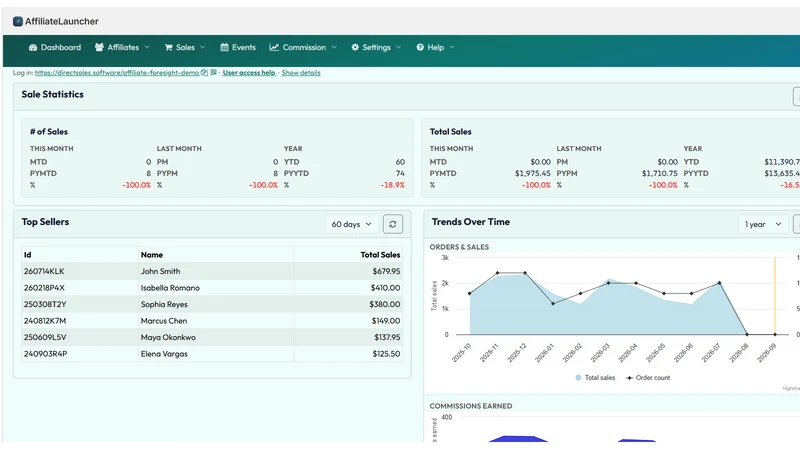Click the Affiliates people icon
The image size is (800, 450).
click(x=99, y=47)
